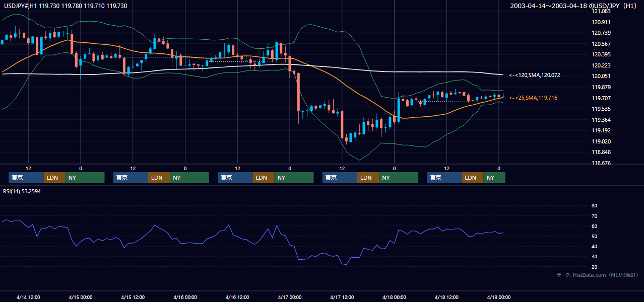This screenshot has width=644, height=302.
Task: Click the 120.911 price axis label
Action: coord(602,22)
